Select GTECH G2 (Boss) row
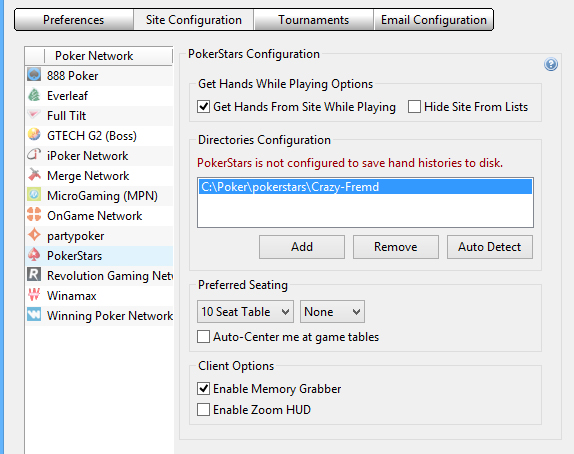Viewport: 574px width, 454px height. pos(99,136)
